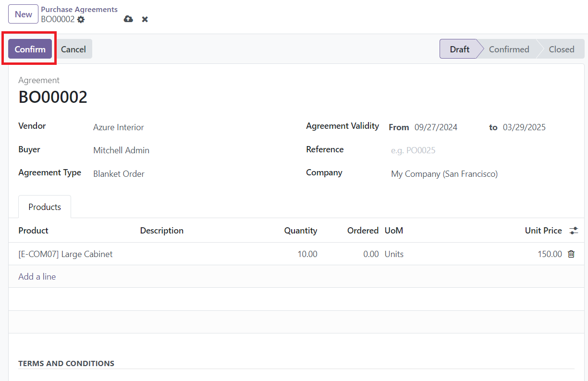
Task: Edit the validity start date 09/27/2024
Action: click(436, 127)
